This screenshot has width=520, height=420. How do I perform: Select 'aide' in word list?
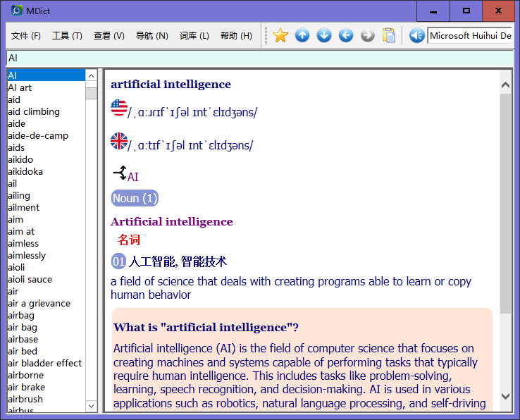click(x=46, y=123)
